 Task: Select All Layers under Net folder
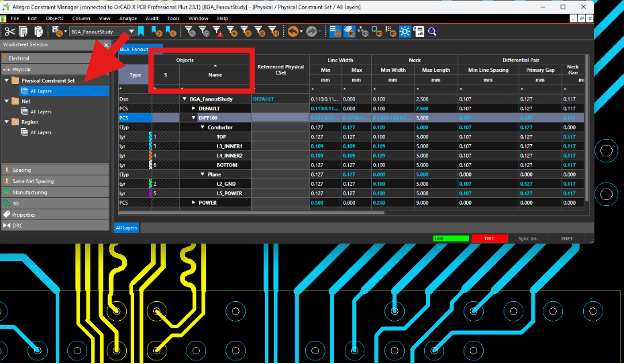pos(41,112)
